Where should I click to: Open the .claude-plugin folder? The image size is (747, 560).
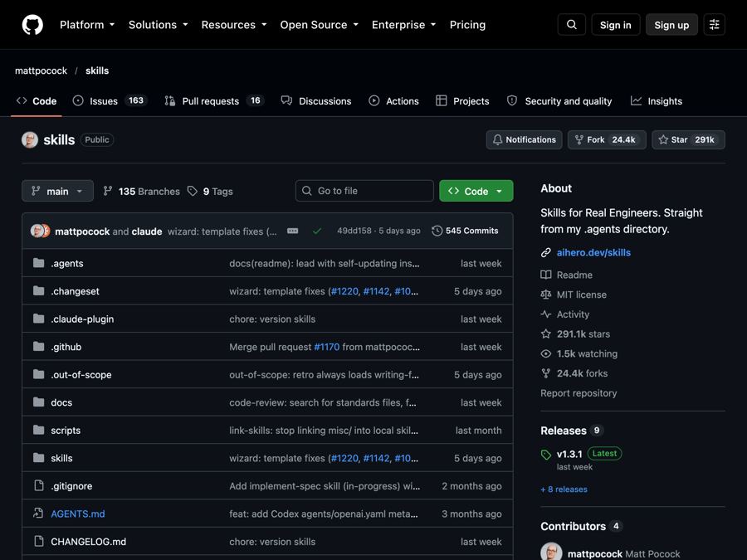coord(82,319)
